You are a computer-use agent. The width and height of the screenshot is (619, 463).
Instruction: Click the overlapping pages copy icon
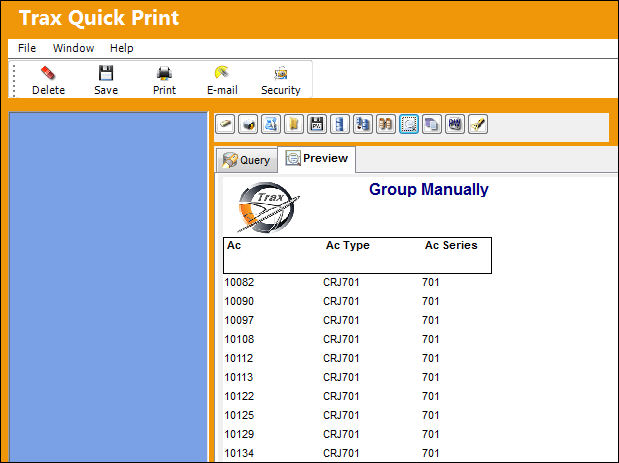pyautogui.click(x=432, y=124)
